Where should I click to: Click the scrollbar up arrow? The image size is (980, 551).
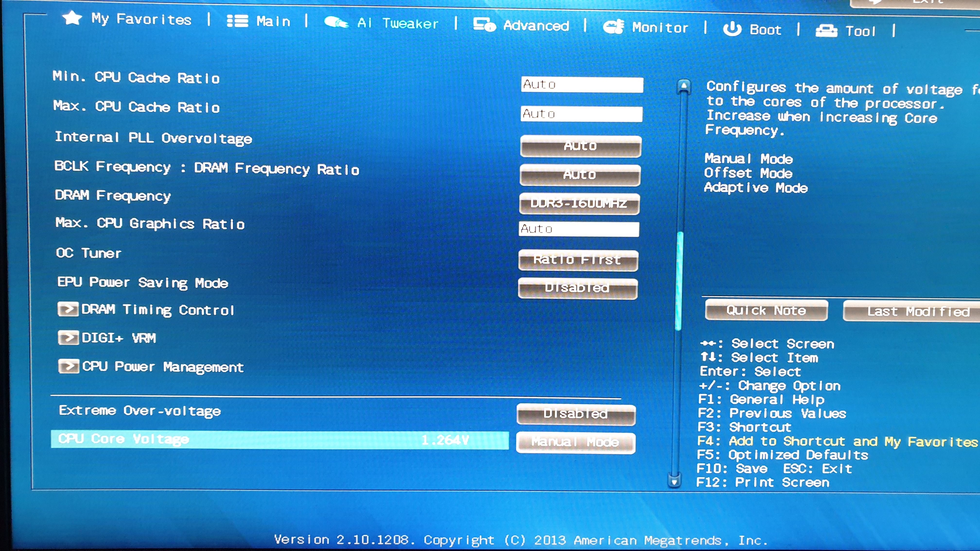coord(684,86)
